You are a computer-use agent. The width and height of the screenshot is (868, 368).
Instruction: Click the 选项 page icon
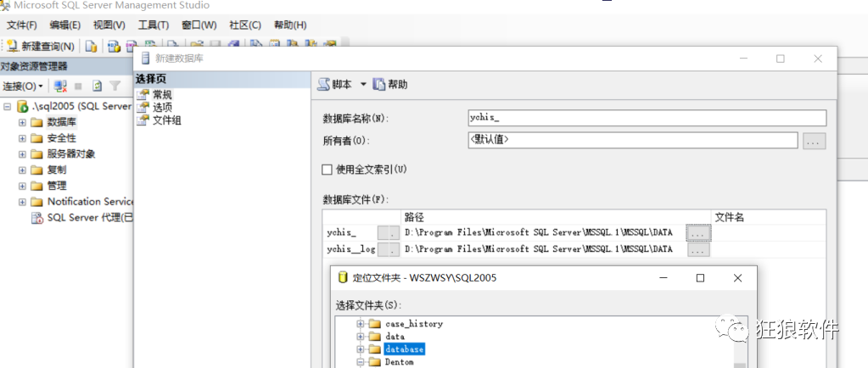point(143,107)
